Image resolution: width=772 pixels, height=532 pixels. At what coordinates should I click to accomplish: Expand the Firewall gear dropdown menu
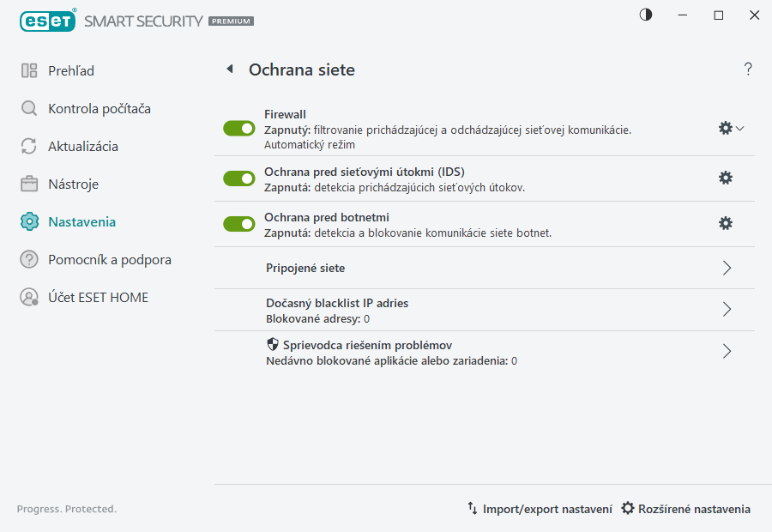point(729,127)
